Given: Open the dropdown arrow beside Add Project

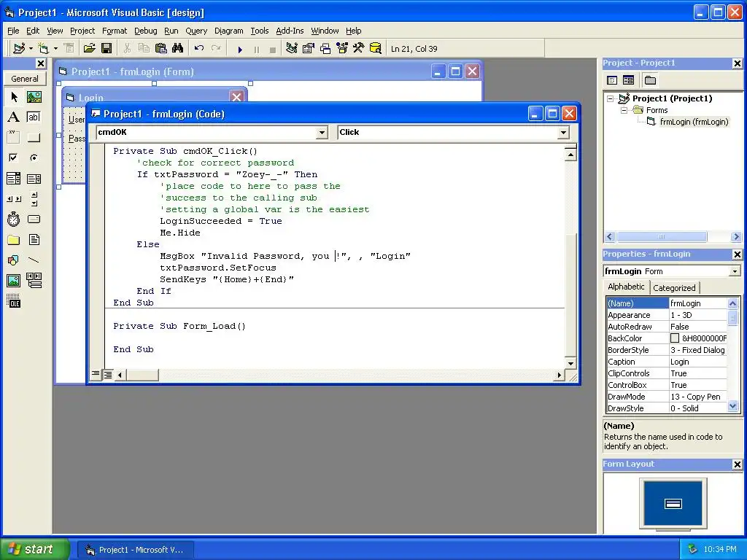Looking at the screenshot, I should pyautogui.click(x=31, y=48).
